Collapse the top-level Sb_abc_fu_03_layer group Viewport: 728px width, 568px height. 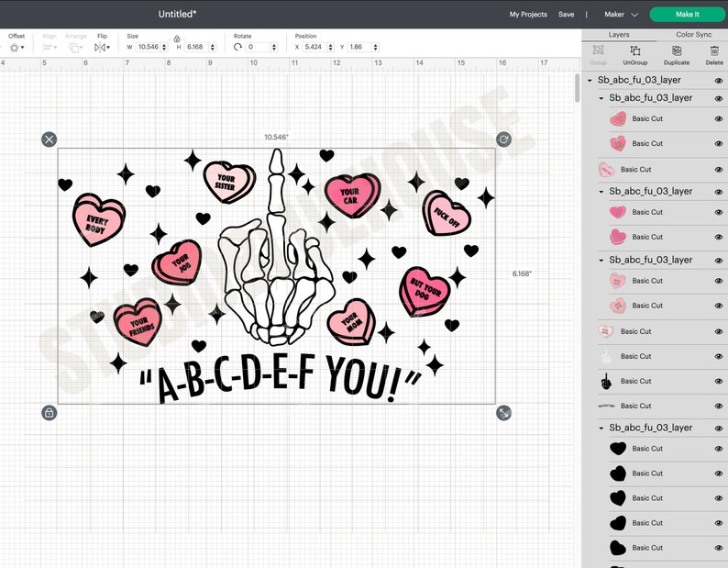coord(590,81)
